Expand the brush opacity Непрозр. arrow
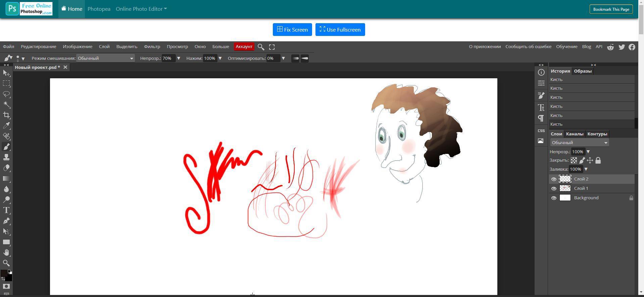The image size is (644, 297). coord(179,58)
